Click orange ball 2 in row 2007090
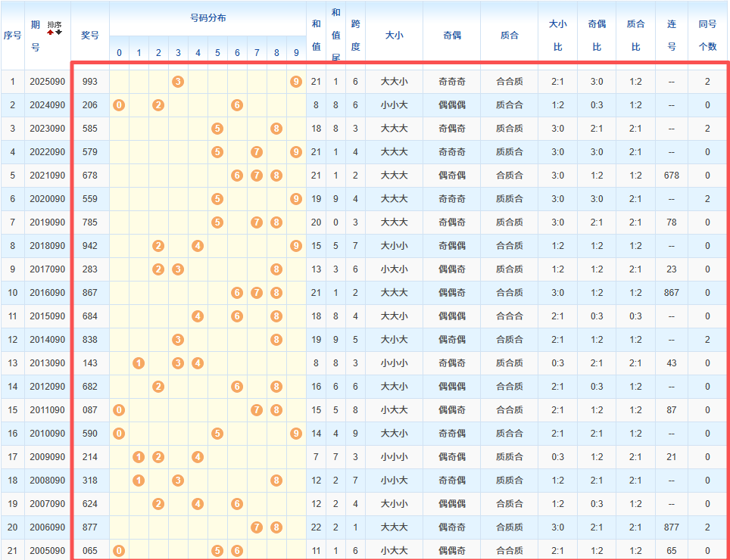The width and height of the screenshot is (730, 560). 158,503
